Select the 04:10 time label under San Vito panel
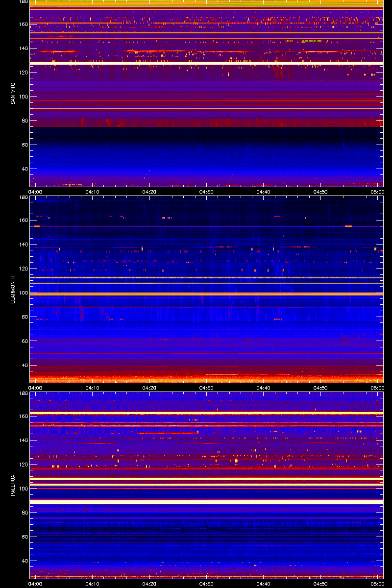 coord(93,192)
